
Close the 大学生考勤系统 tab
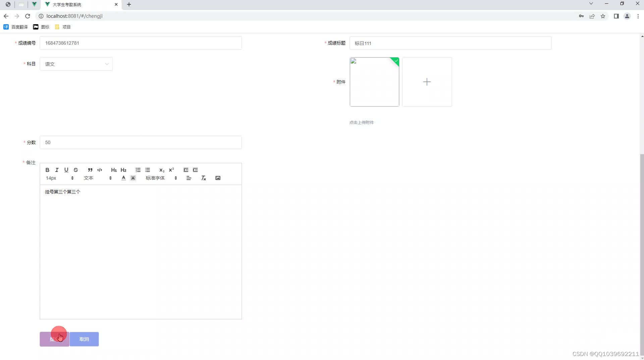click(x=116, y=4)
